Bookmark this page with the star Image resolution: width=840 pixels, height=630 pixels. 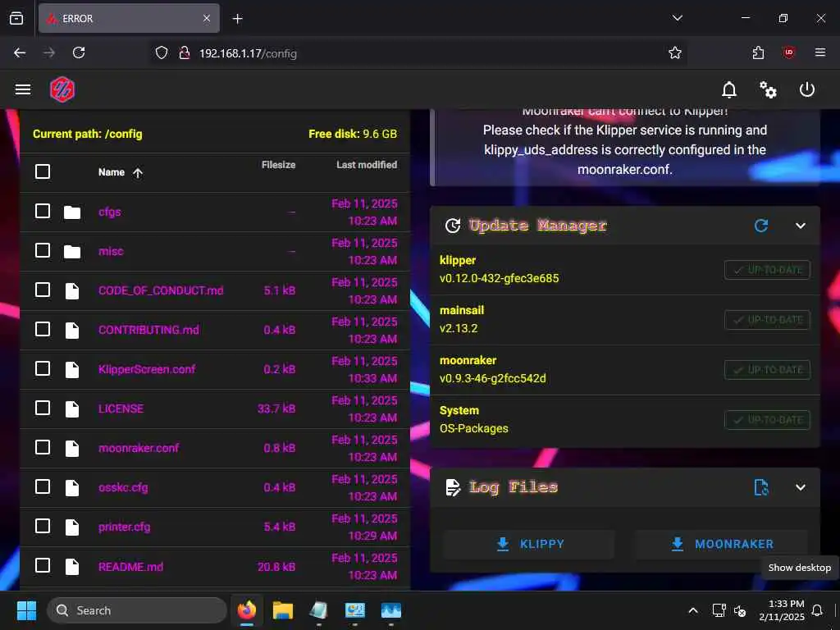point(675,52)
